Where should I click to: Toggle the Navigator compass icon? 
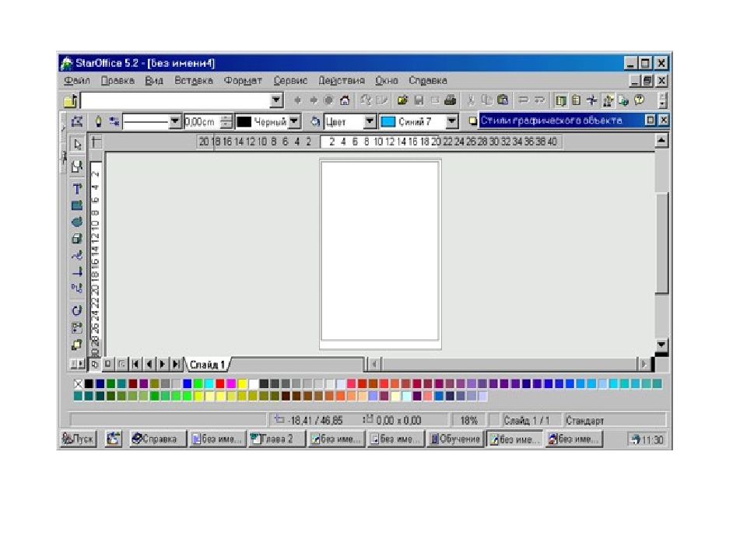tap(592, 100)
